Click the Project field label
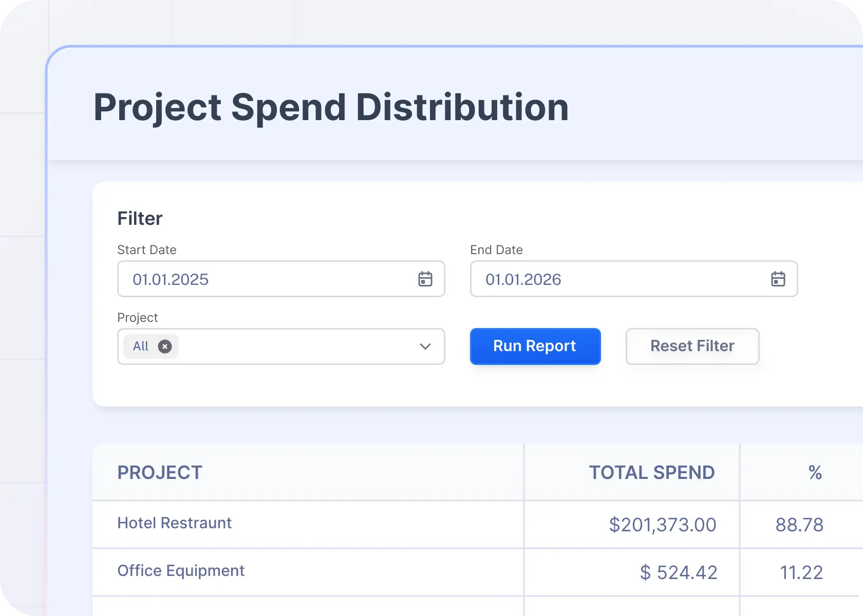 point(138,318)
